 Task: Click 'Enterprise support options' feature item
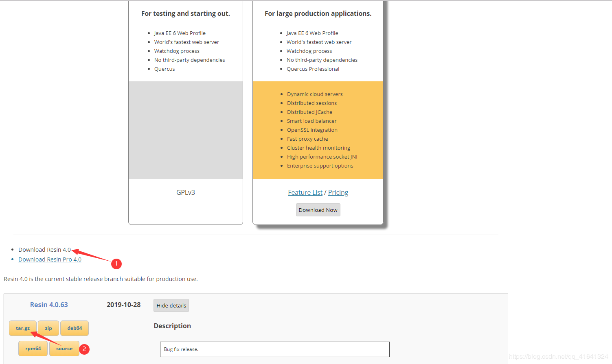pyautogui.click(x=320, y=166)
